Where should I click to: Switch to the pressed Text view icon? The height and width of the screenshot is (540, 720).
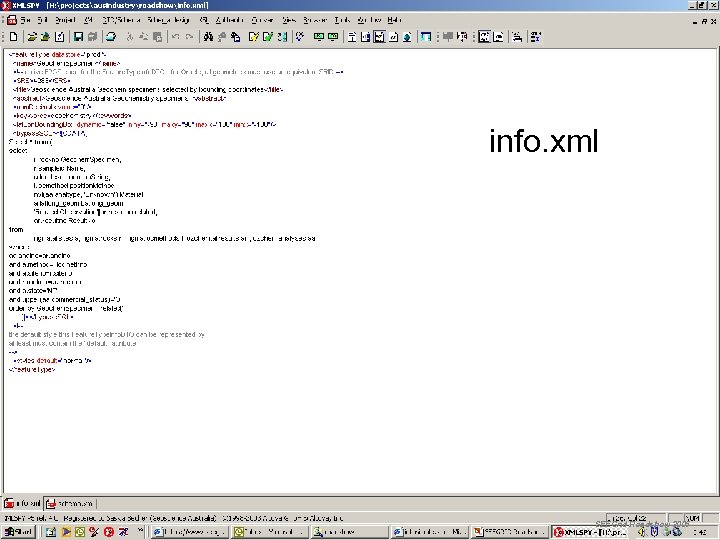click(379, 37)
